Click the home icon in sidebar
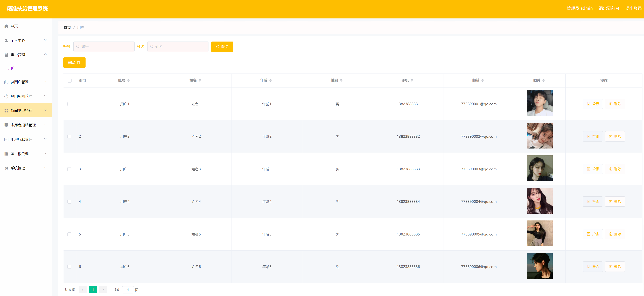This screenshot has height=296, width=644. (6, 26)
